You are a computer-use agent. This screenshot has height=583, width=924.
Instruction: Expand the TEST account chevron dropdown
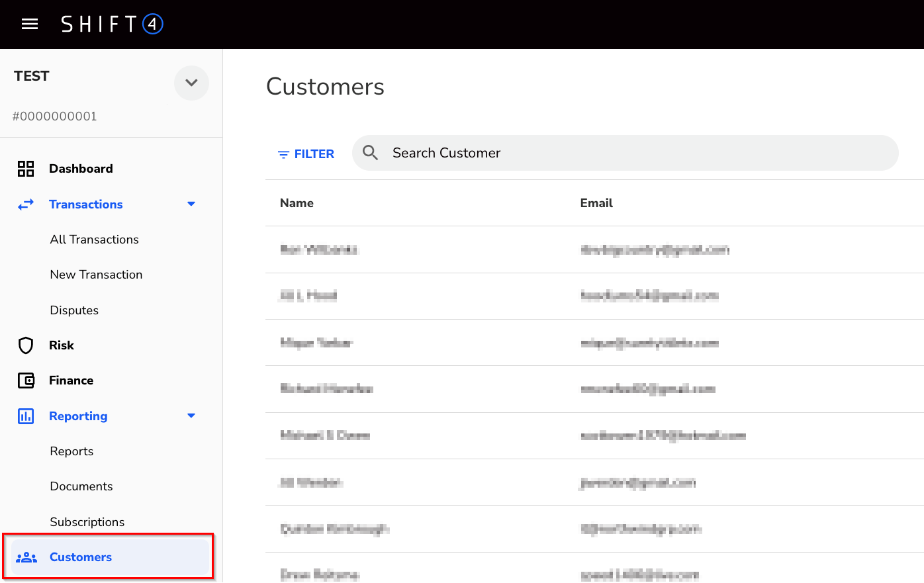(x=191, y=83)
